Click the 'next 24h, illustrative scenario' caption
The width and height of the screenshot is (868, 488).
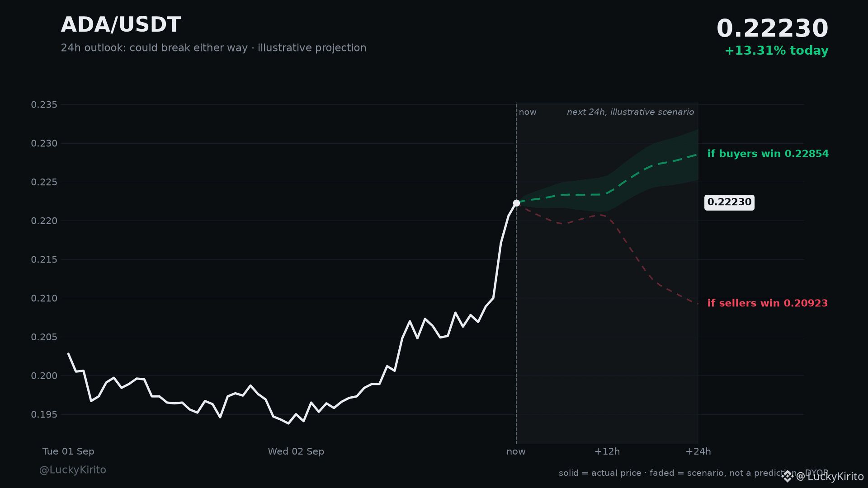[630, 112]
